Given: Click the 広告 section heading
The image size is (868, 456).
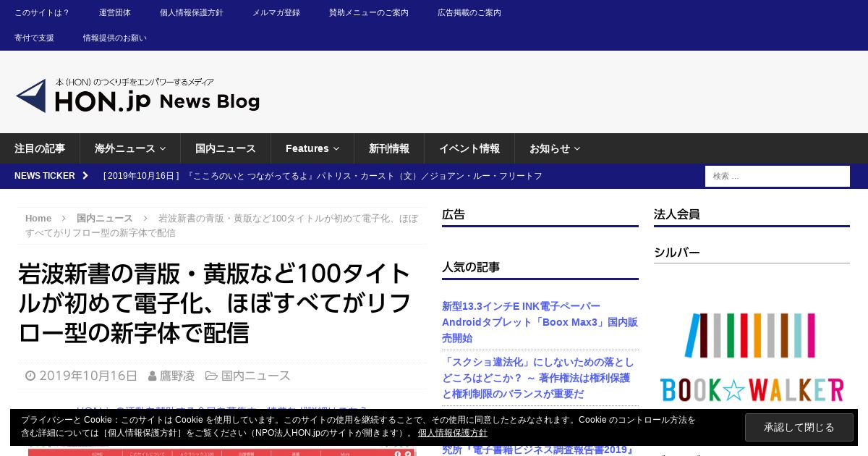Looking at the screenshot, I should [x=454, y=214].
